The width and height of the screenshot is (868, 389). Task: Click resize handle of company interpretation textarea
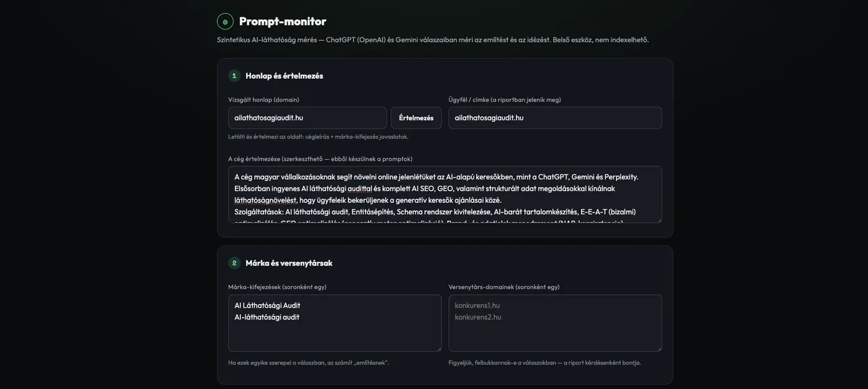(x=658, y=220)
